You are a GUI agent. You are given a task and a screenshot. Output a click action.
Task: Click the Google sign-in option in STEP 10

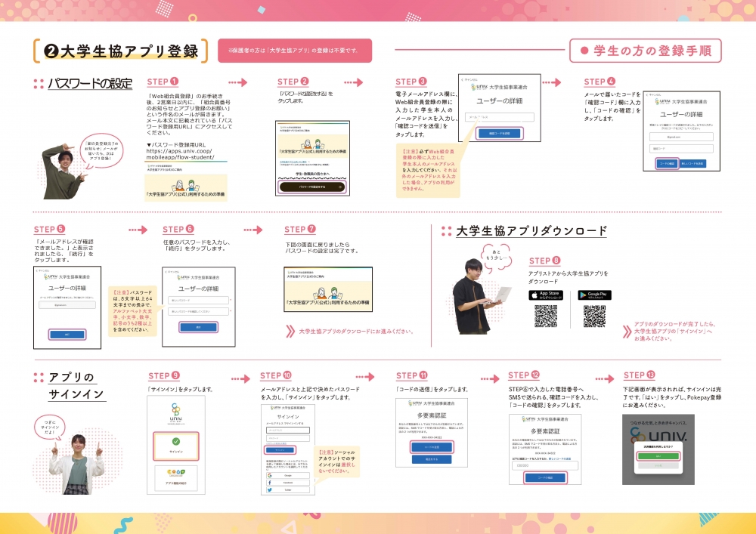pos(288,475)
